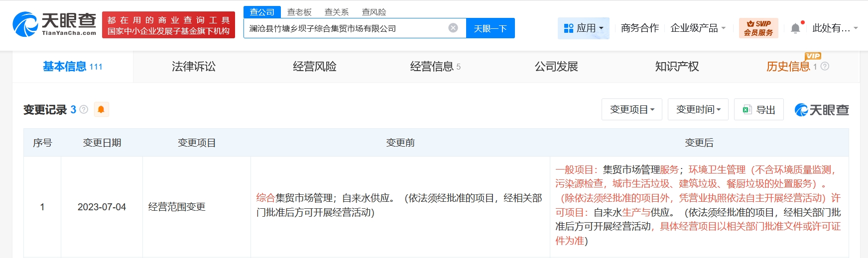Expand the user account menu 此处有…
Image resolution: width=868 pixels, height=258 pixels.
835,28
